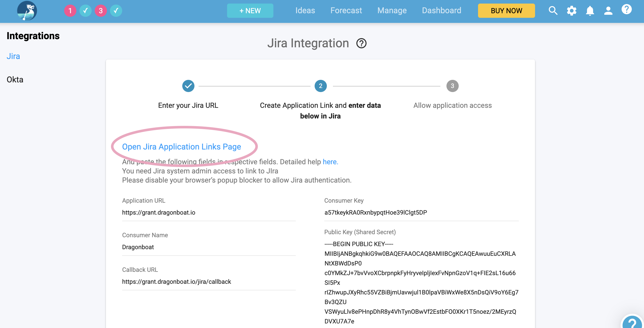Open the user profile icon
Image resolution: width=644 pixels, height=328 pixels.
click(608, 11)
